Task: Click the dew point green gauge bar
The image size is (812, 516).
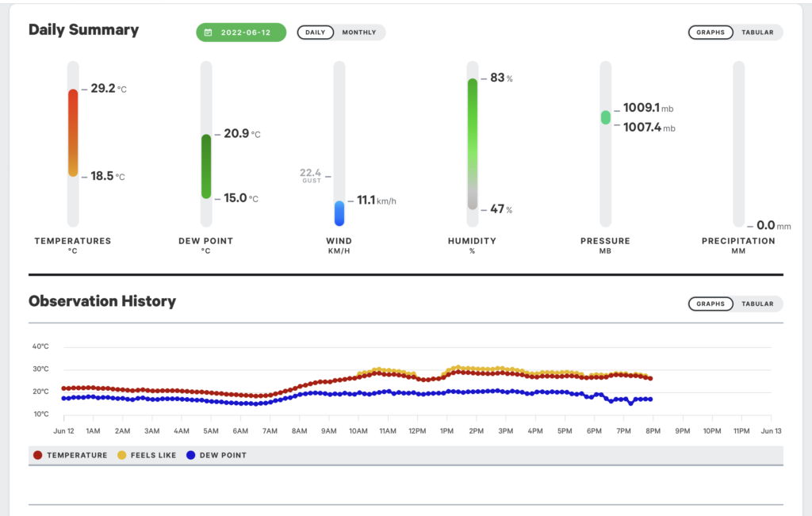Action: pos(206,166)
